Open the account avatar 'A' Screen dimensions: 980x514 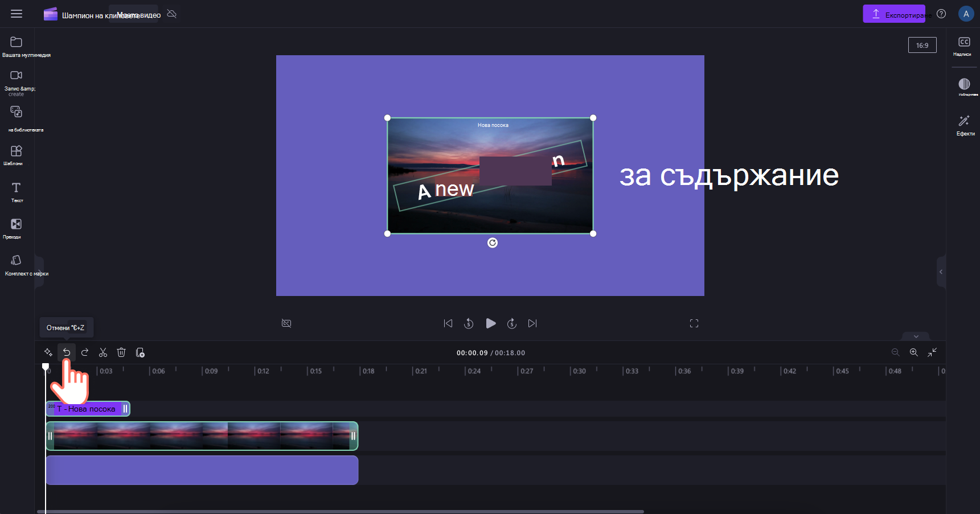pos(966,14)
